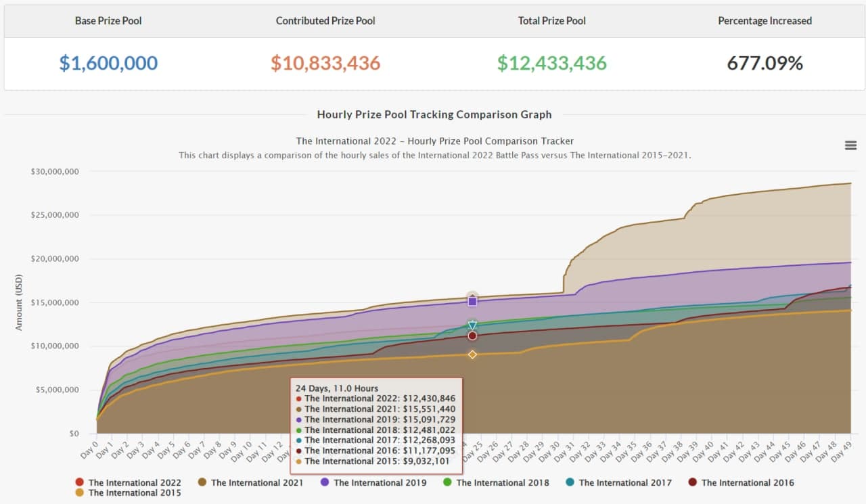Viewport: 866px width, 504px height.
Task: Toggle The International 2016 legend entry
Action: [747, 482]
